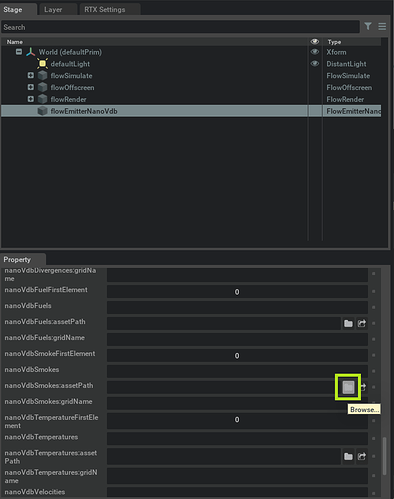Open the Stage panel hamburger options menu
Viewport: 394px width, 499px height.
pos(382,26)
